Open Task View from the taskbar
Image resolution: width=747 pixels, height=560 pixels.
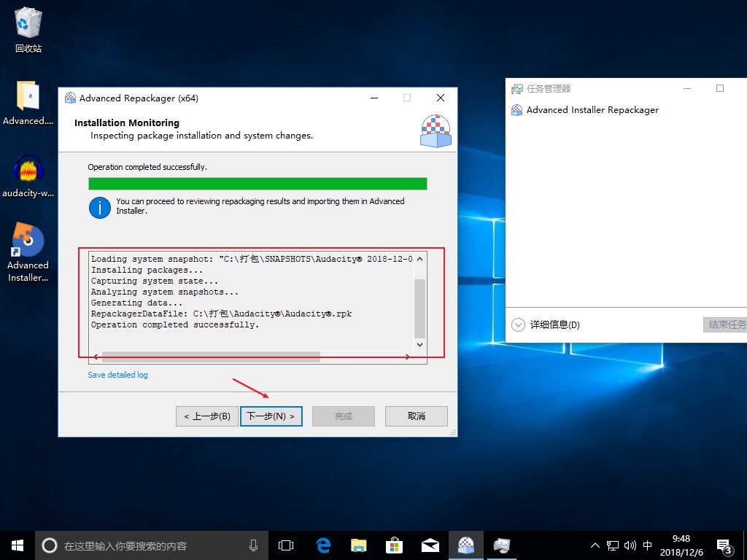tap(286, 545)
